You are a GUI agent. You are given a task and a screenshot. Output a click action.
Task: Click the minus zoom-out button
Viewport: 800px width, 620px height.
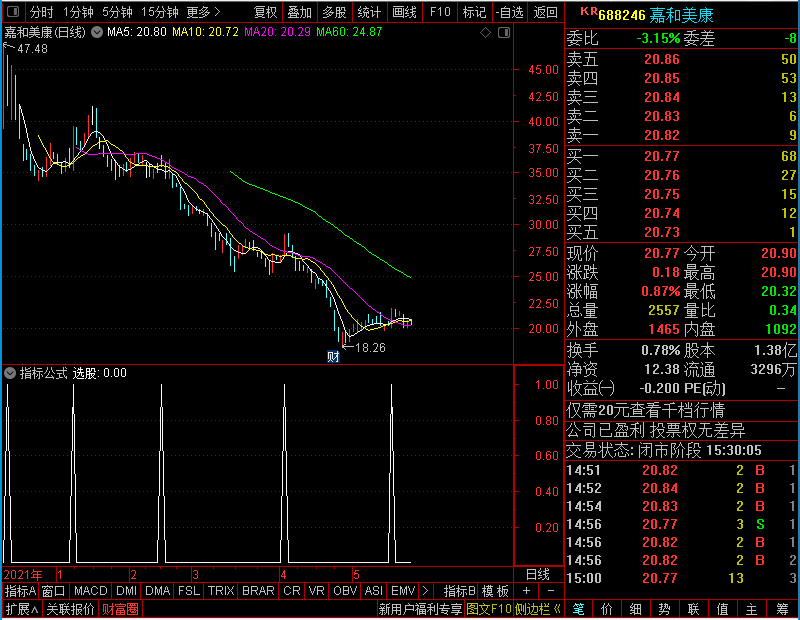(551, 591)
